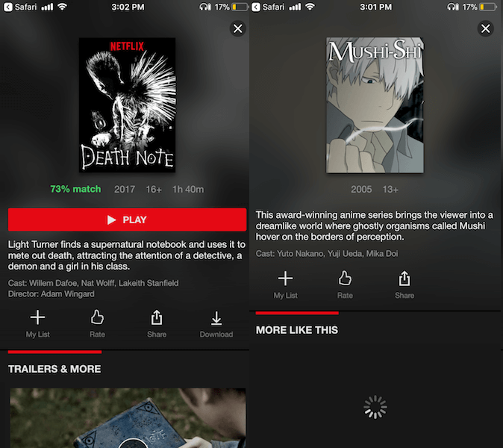Select the More Like This tab
The image size is (503, 448).
[x=297, y=330]
